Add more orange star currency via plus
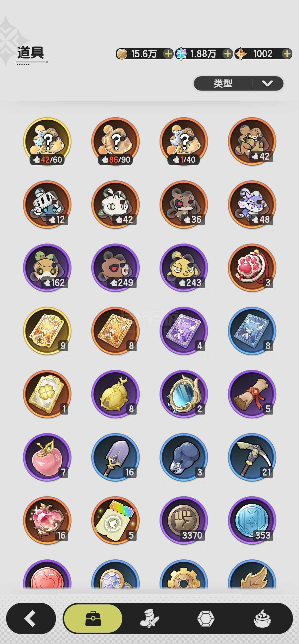Image resolution: width=299 pixels, height=644 pixels. [287, 54]
